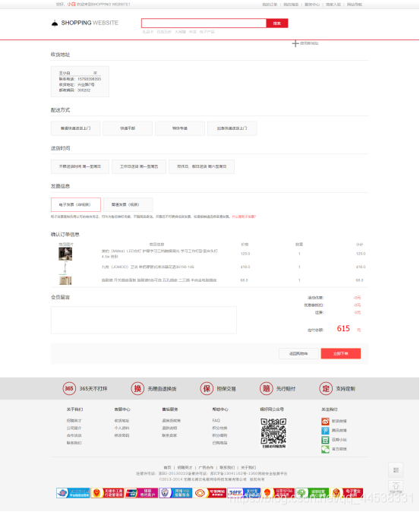Click the 定 customization circle badge
This screenshot has width=420, height=512.
tap(326, 389)
